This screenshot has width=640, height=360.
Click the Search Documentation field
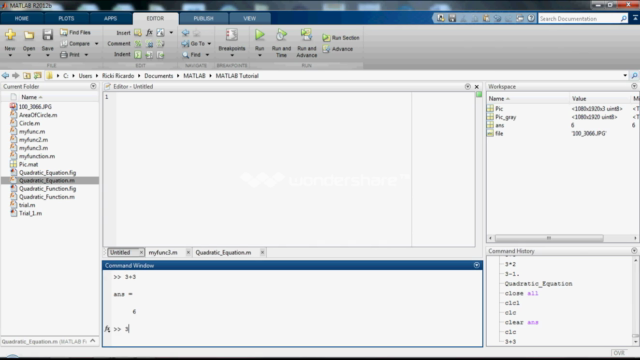[x=579, y=18]
